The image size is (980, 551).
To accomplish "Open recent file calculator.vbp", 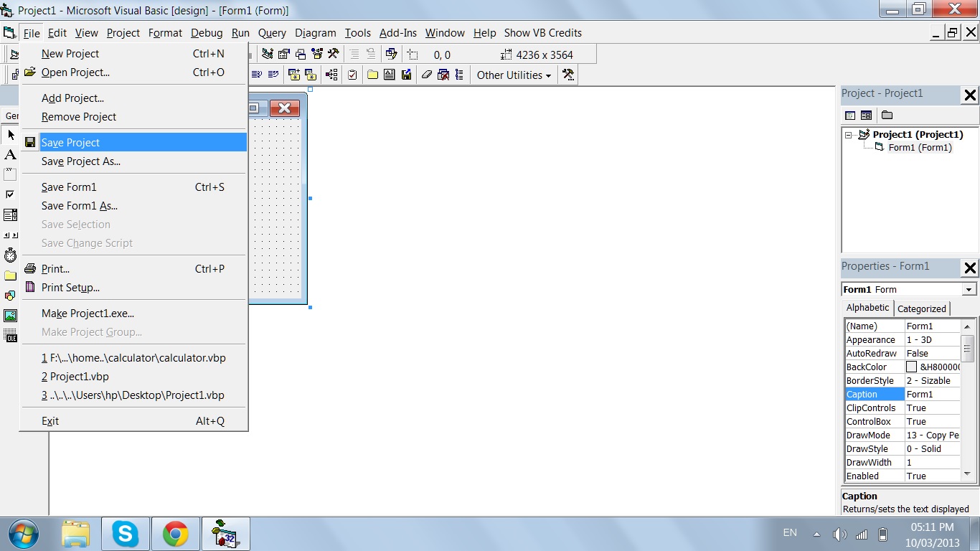I will point(134,358).
